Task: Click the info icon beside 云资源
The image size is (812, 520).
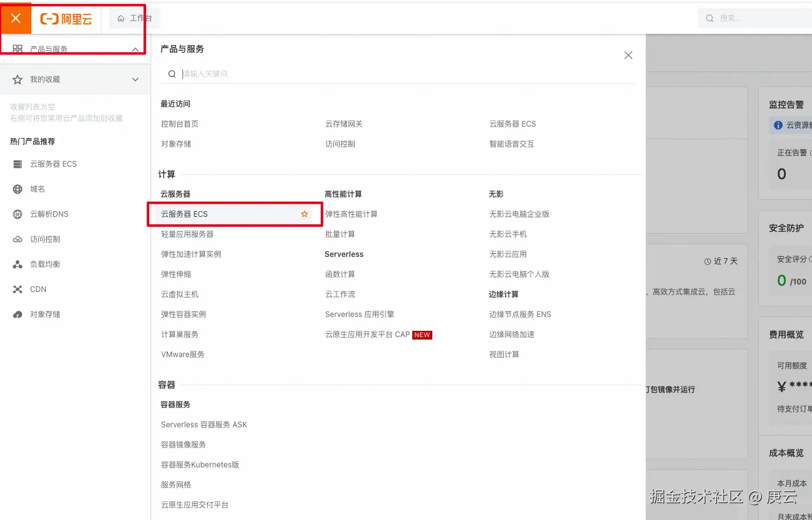Action: point(778,125)
